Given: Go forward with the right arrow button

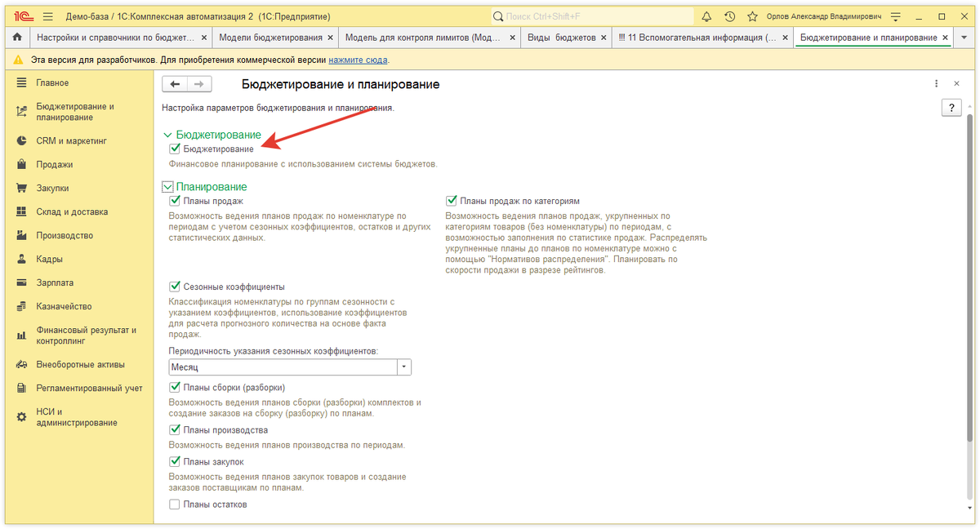Looking at the screenshot, I should coord(199,84).
